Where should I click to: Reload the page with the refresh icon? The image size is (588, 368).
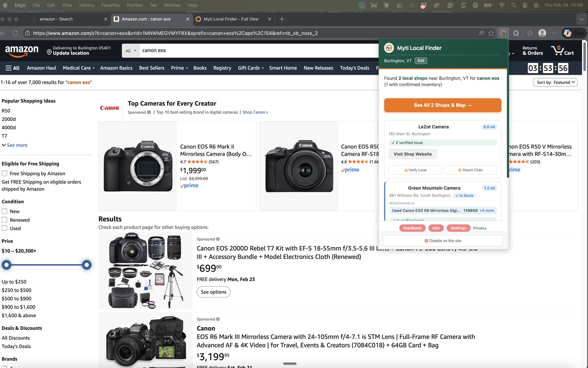[15, 33]
